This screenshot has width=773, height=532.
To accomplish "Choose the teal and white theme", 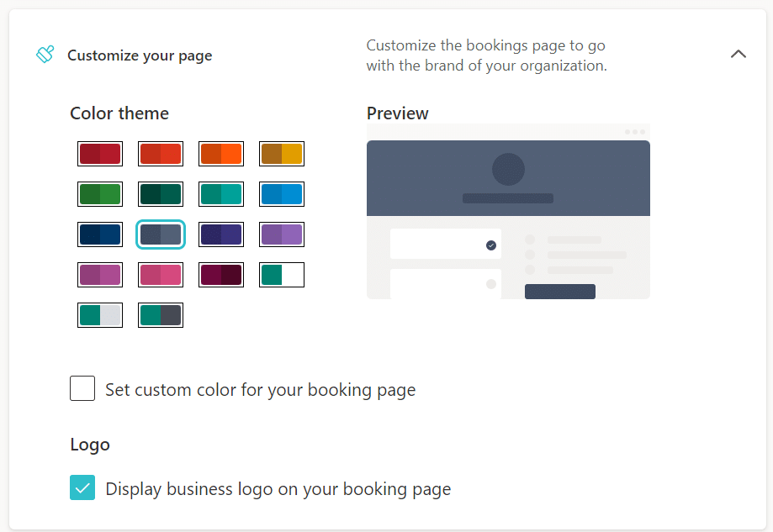I will (282, 275).
